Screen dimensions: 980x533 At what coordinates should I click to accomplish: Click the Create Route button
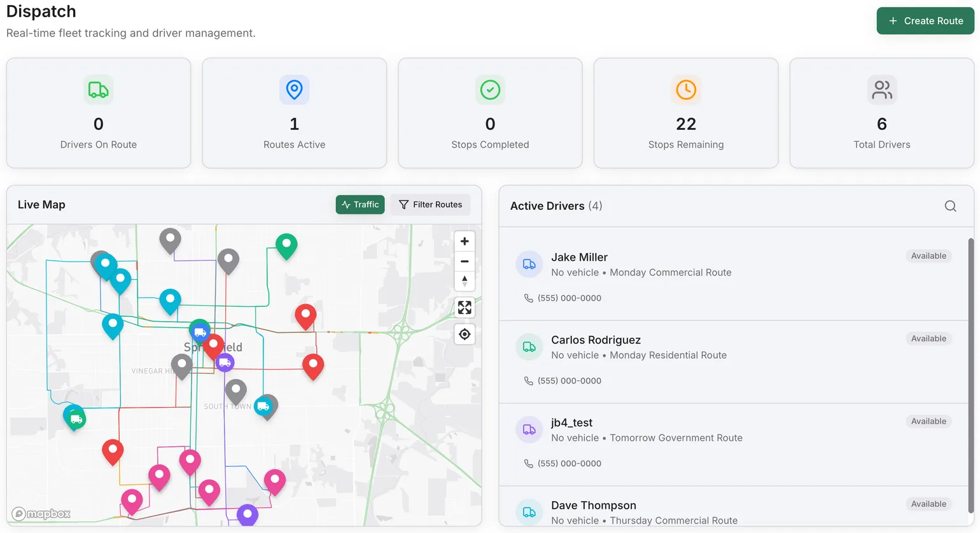(x=925, y=21)
